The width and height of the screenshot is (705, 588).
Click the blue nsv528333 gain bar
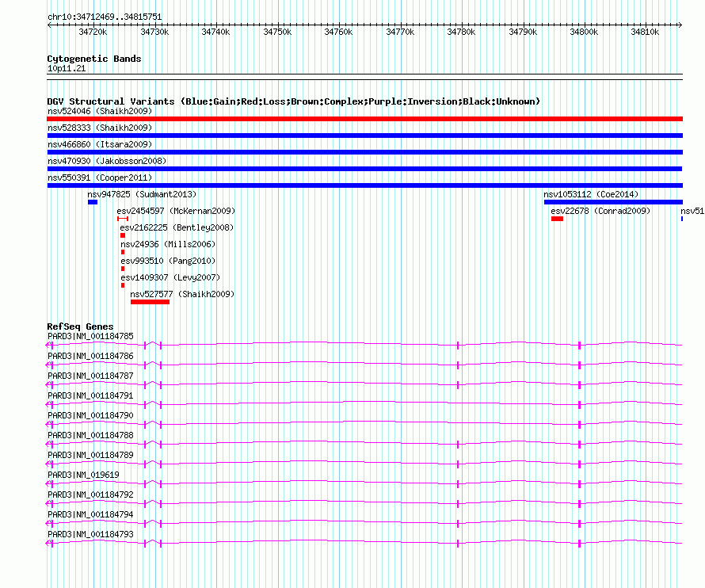click(364, 136)
